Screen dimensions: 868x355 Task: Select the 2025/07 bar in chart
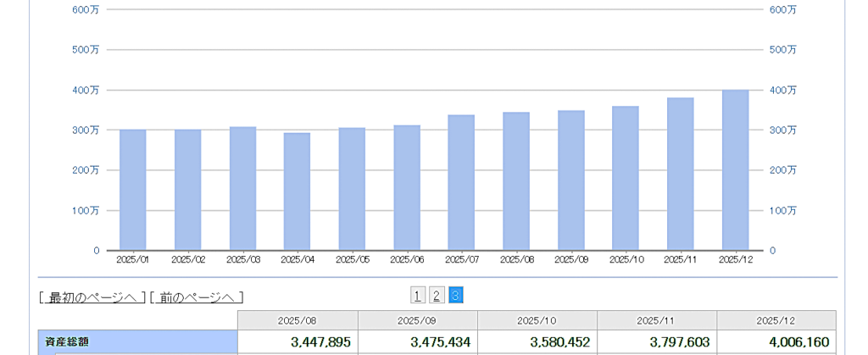tap(461, 182)
